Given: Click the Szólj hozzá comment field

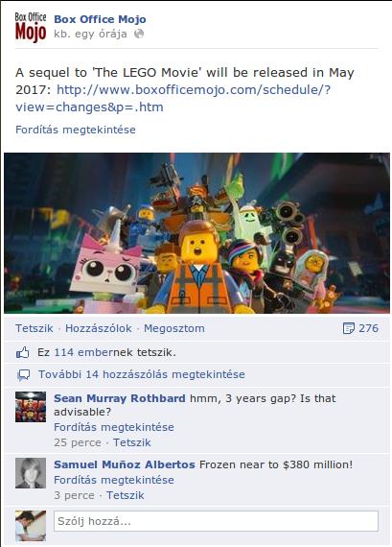Looking at the screenshot, I should coord(216,521).
